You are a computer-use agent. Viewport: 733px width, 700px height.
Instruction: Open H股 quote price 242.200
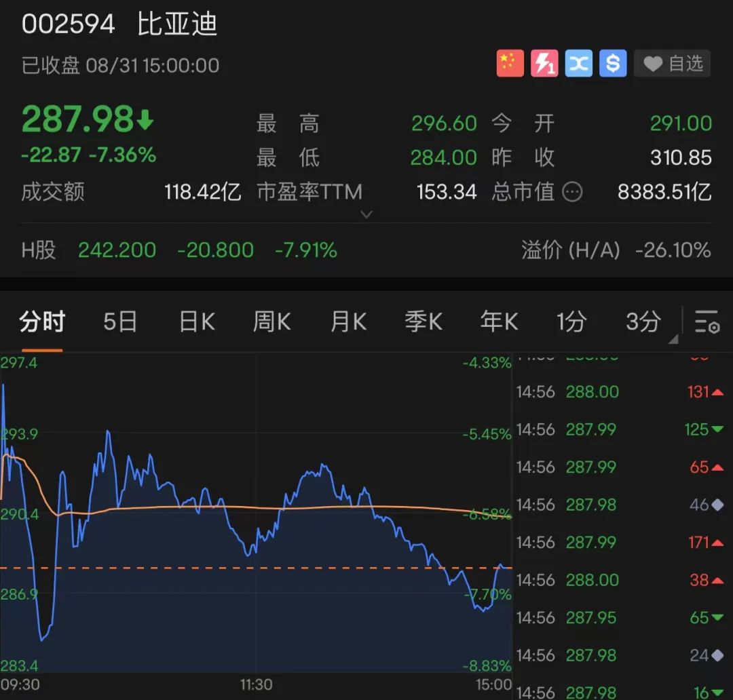(x=117, y=250)
